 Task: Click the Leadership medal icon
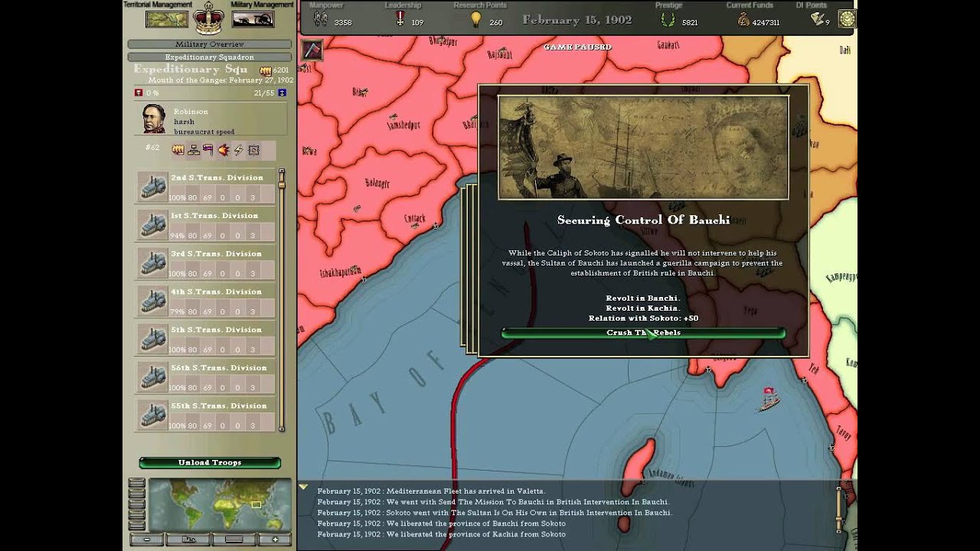(400, 20)
